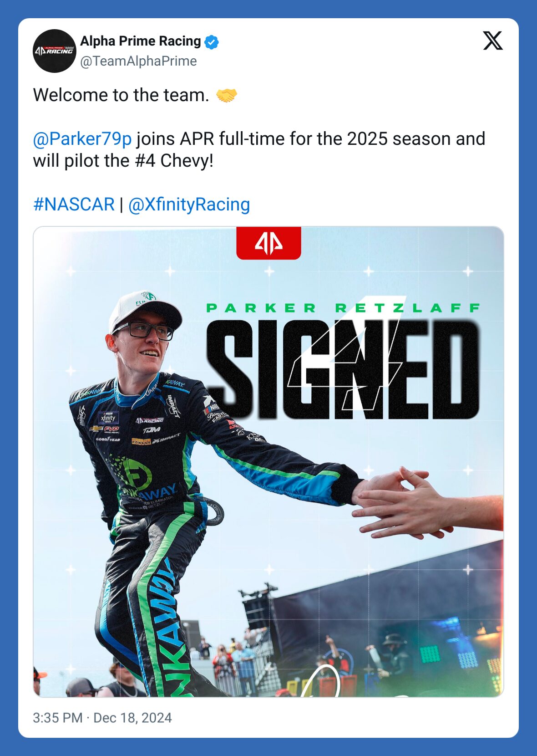The image size is (537, 756).
Task: Click the Alpha Prime Racing profile avatar
Action: click(x=54, y=51)
